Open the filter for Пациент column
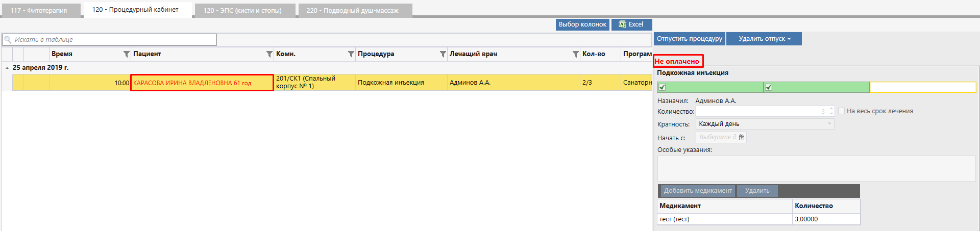The height and width of the screenshot is (231, 980). (269, 54)
